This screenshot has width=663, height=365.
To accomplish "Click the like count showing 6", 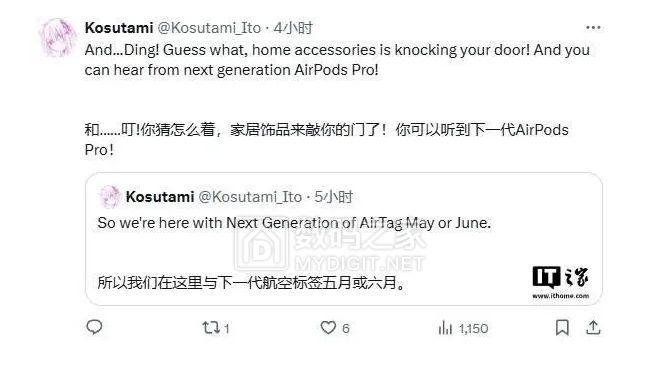I will pos(345,329).
